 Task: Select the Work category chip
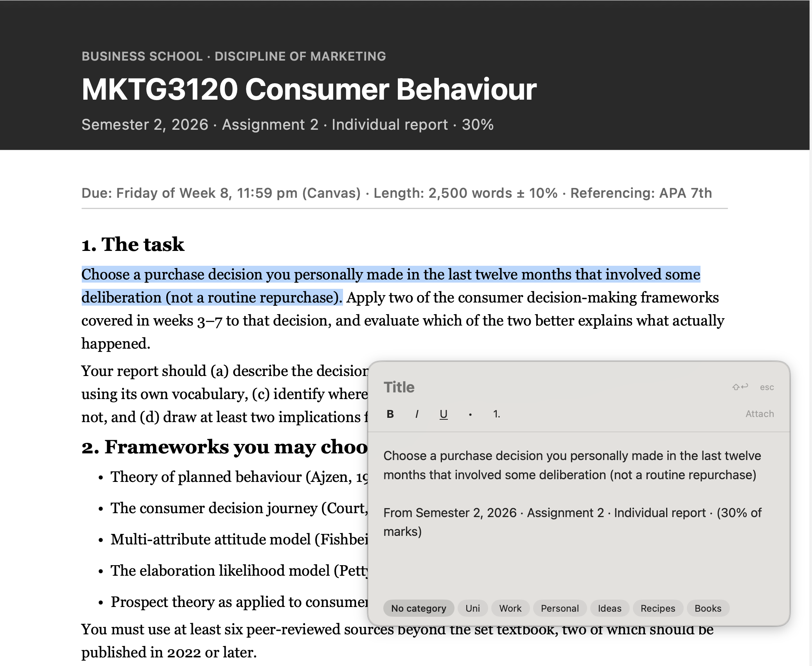510,608
